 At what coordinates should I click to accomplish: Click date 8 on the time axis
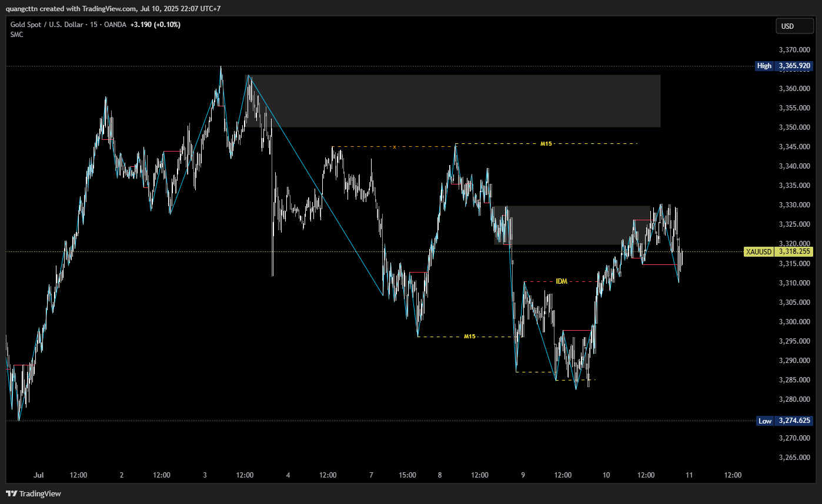440,475
